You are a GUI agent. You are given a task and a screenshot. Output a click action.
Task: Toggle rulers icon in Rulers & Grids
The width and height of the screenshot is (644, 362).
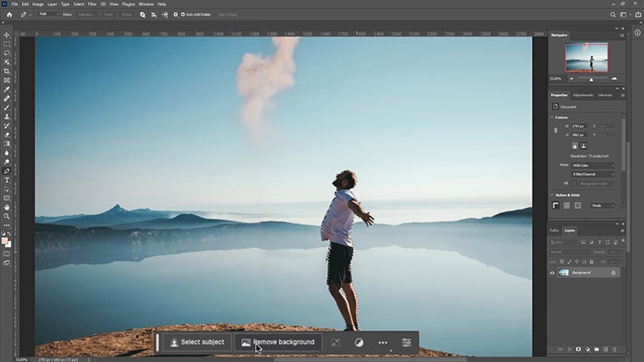[556, 205]
